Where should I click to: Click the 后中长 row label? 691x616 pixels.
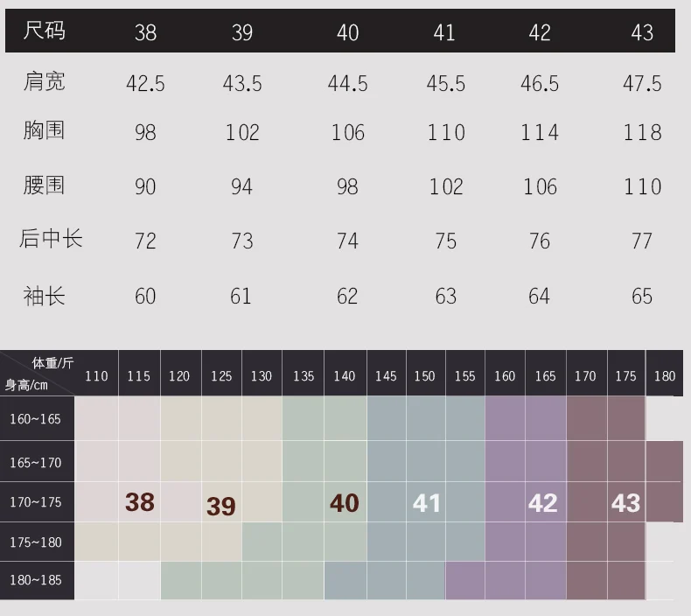[51, 239]
